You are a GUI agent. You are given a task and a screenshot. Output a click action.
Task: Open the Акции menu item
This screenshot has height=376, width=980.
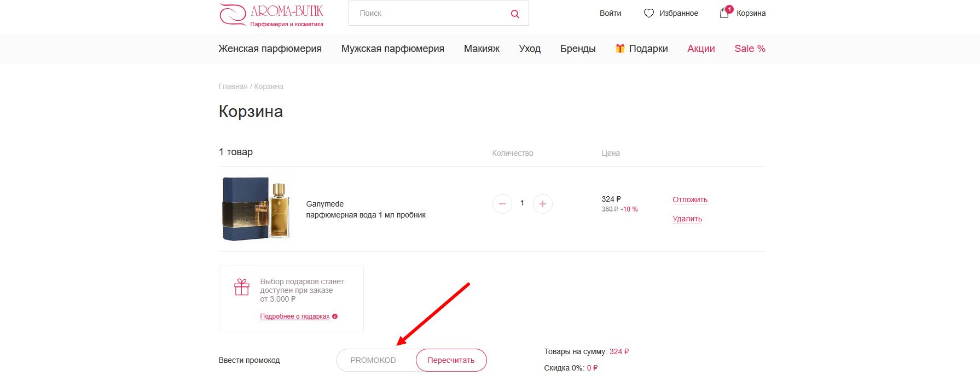[x=701, y=49]
